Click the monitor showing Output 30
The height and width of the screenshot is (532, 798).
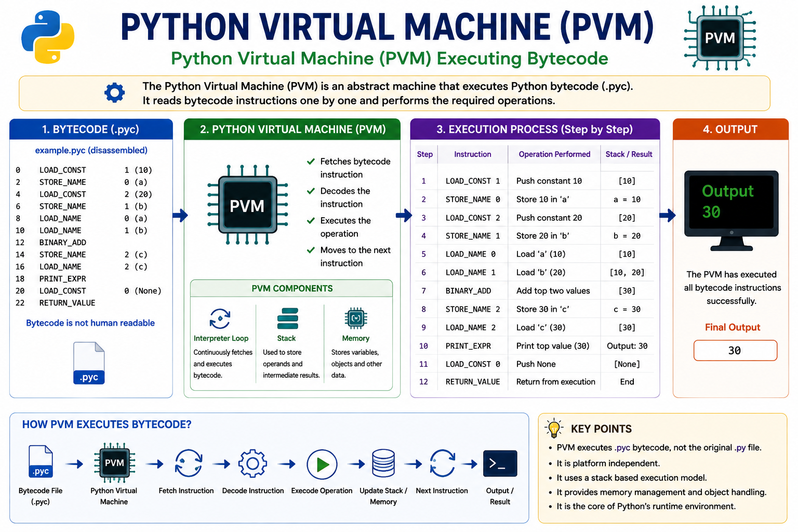[x=731, y=210]
